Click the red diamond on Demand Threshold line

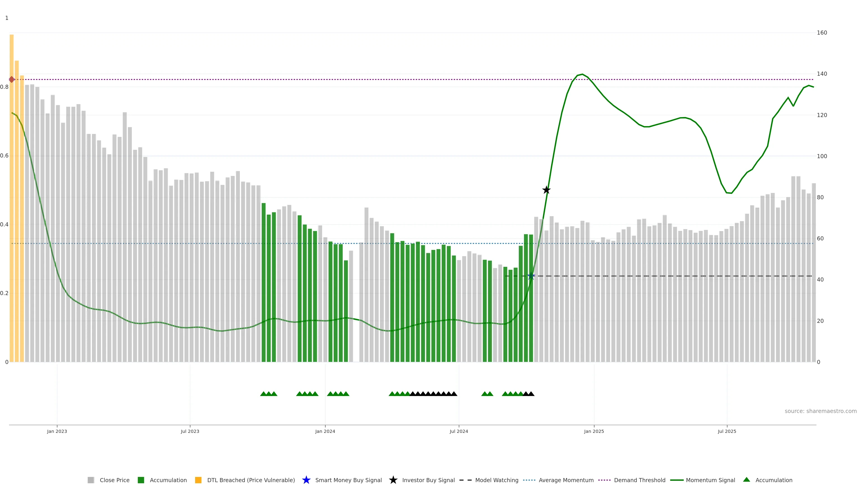click(12, 80)
